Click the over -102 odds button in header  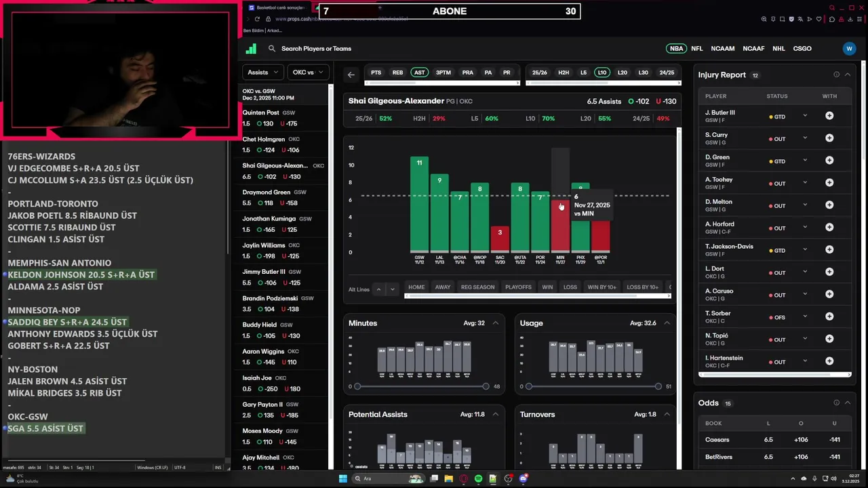pyautogui.click(x=639, y=101)
